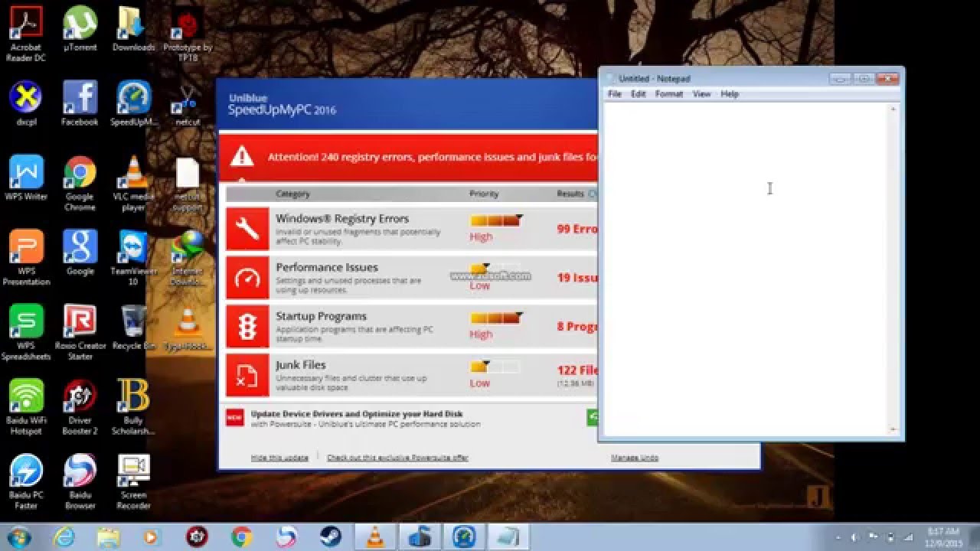Click 'Check out this exclusive Powersuite offer' link
The width and height of the screenshot is (980, 551).
pyautogui.click(x=397, y=458)
